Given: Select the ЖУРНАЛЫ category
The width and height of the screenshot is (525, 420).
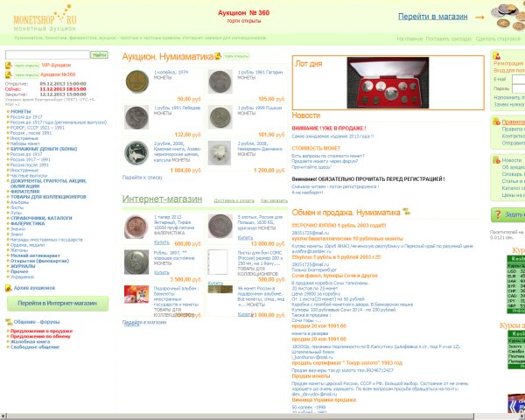Looking at the screenshot, I should [23, 266].
